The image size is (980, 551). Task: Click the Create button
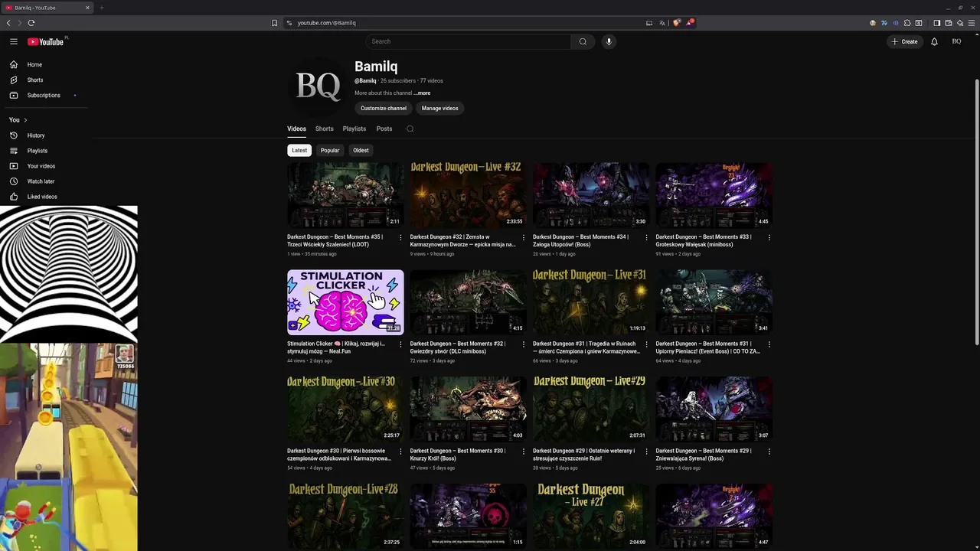tap(904, 41)
